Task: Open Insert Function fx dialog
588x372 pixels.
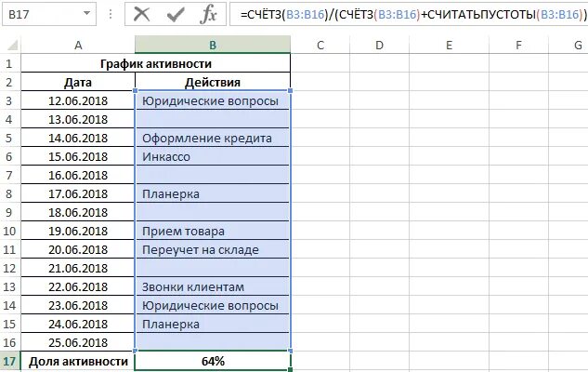Action: tap(208, 14)
